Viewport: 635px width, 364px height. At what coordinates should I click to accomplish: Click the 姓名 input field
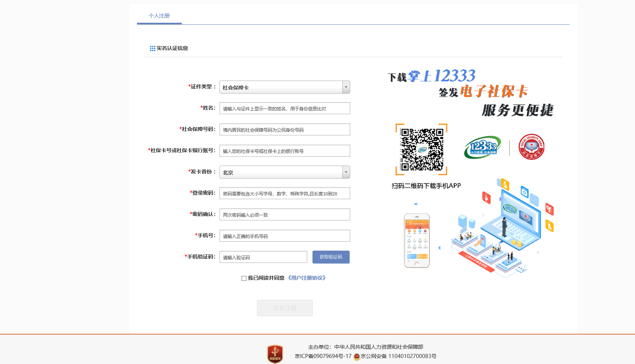pos(284,109)
